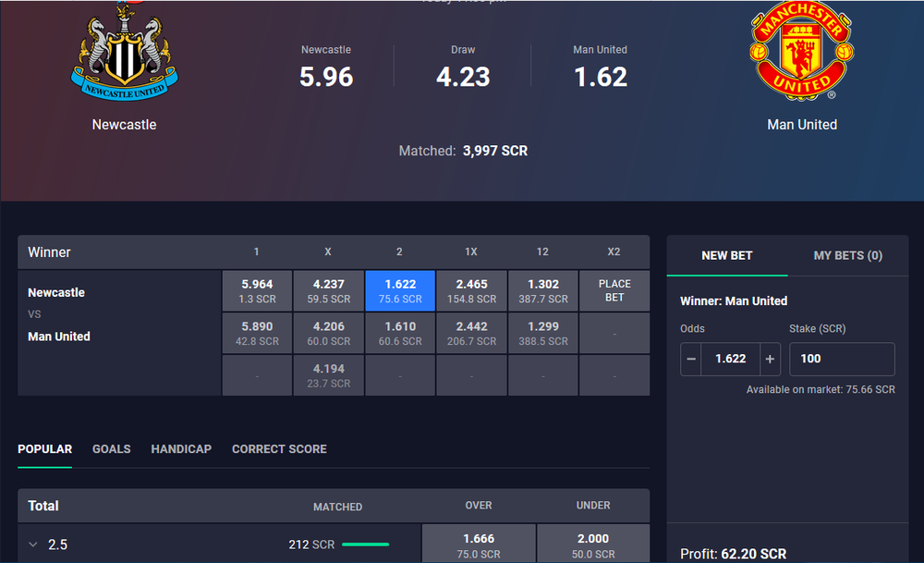Click the odds value field showing 1.622

(x=731, y=359)
